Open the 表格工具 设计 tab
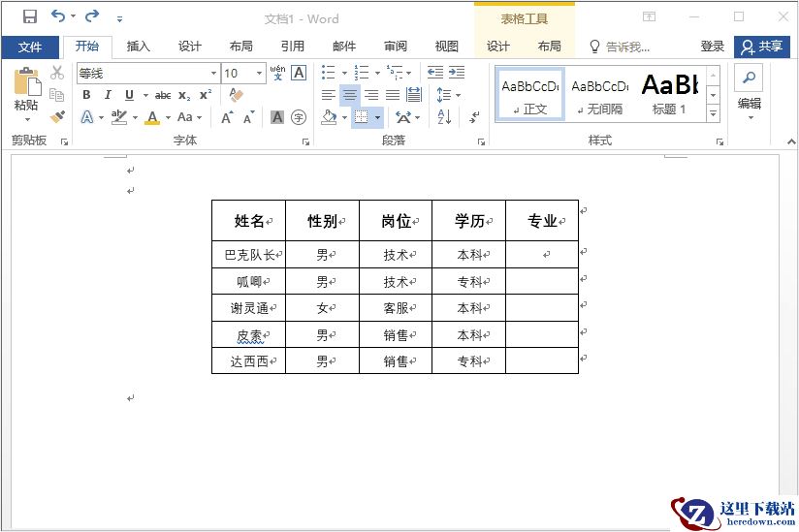 tap(497, 47)
